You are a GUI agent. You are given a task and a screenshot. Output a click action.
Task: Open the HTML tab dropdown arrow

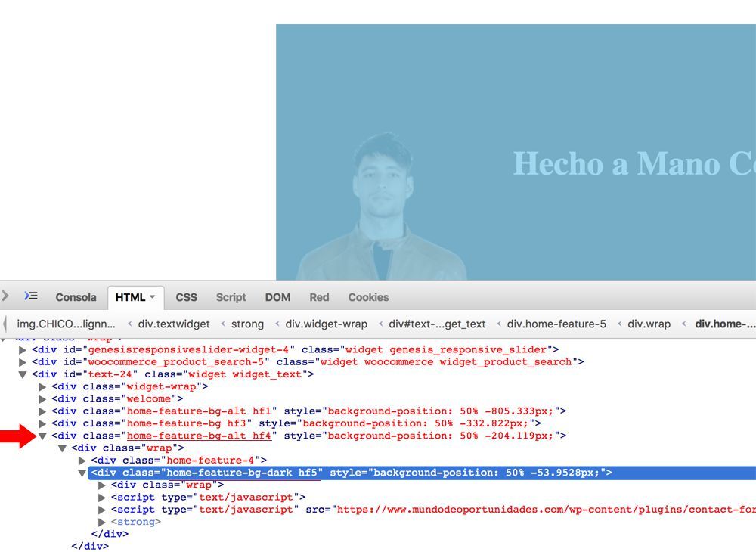click(x=153, y=297)
